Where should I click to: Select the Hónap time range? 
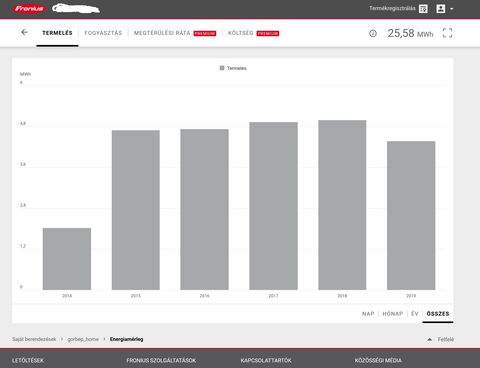[393, 314]
